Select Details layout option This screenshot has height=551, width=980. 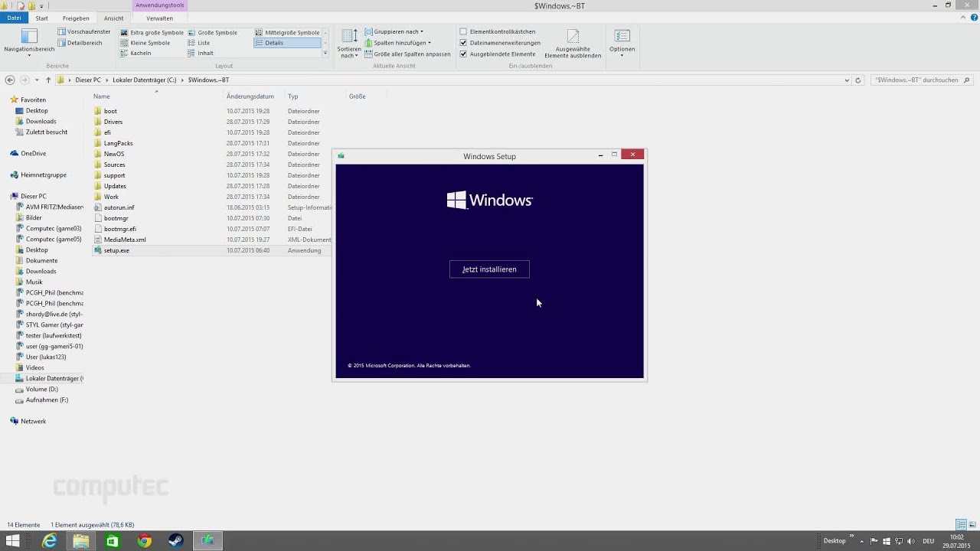tap(287, 43)
